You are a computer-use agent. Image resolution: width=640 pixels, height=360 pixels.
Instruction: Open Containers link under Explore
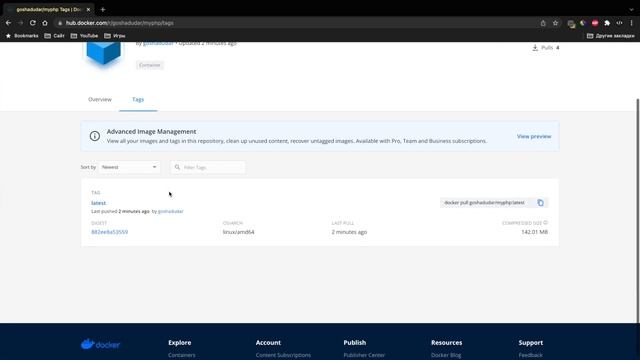pos(182,356)
